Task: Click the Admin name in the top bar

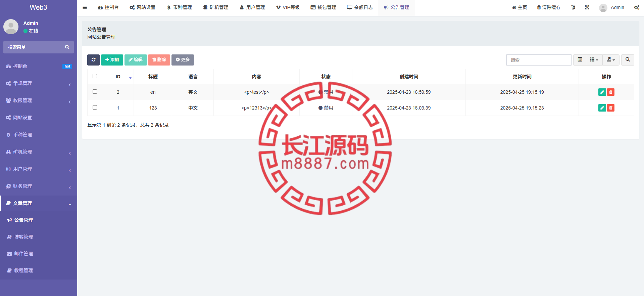Action: point(617,7)
